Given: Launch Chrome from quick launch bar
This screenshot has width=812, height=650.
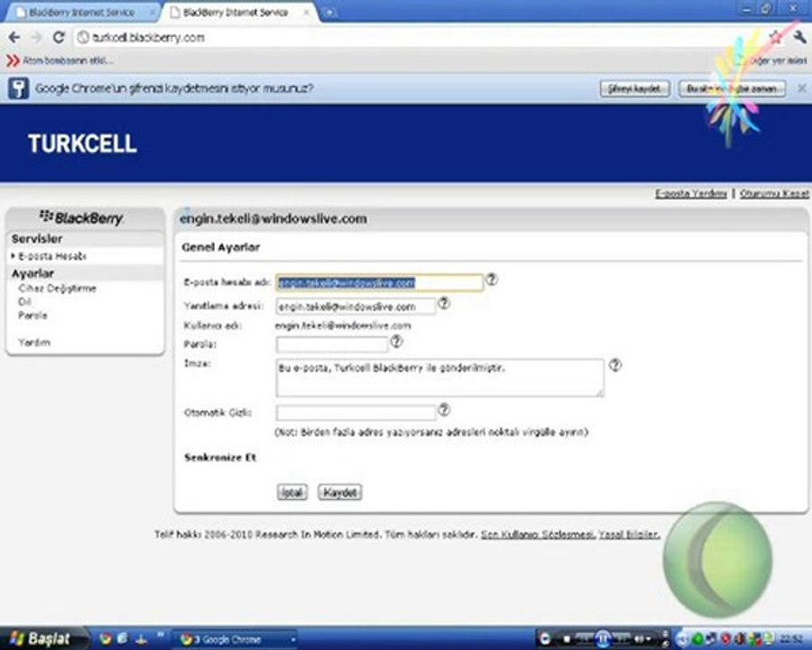Looking at the screenshot, I should [x=106, y=638].
